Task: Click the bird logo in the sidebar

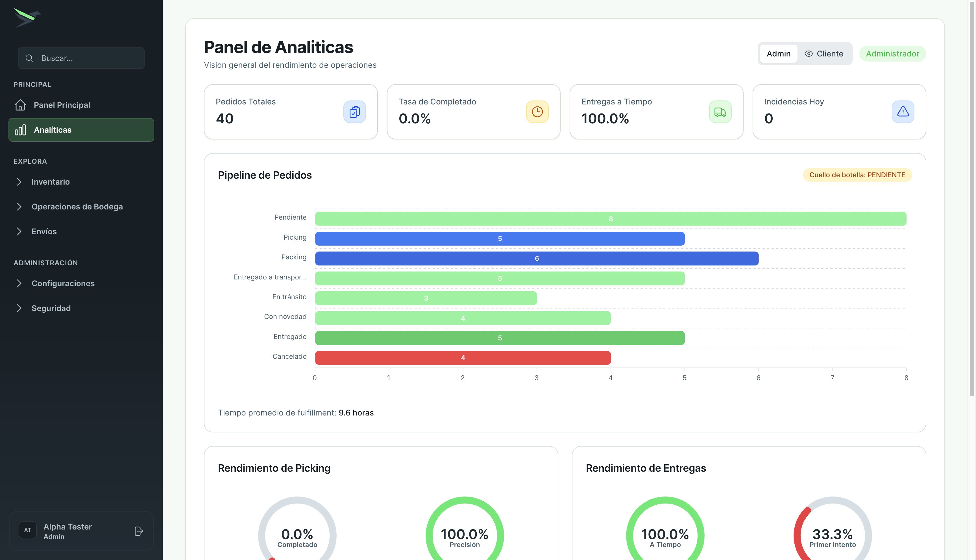Action: [x=27, y=18]
